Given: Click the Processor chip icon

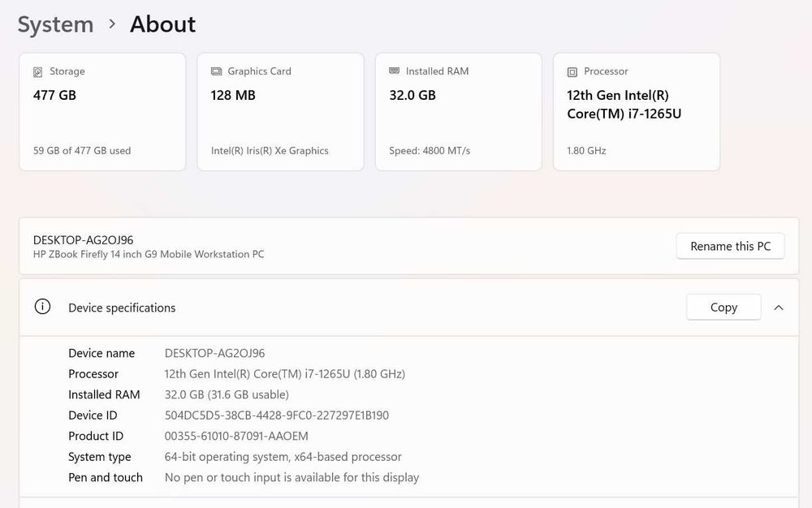Looking at the screenshot, I should [572, 71].
